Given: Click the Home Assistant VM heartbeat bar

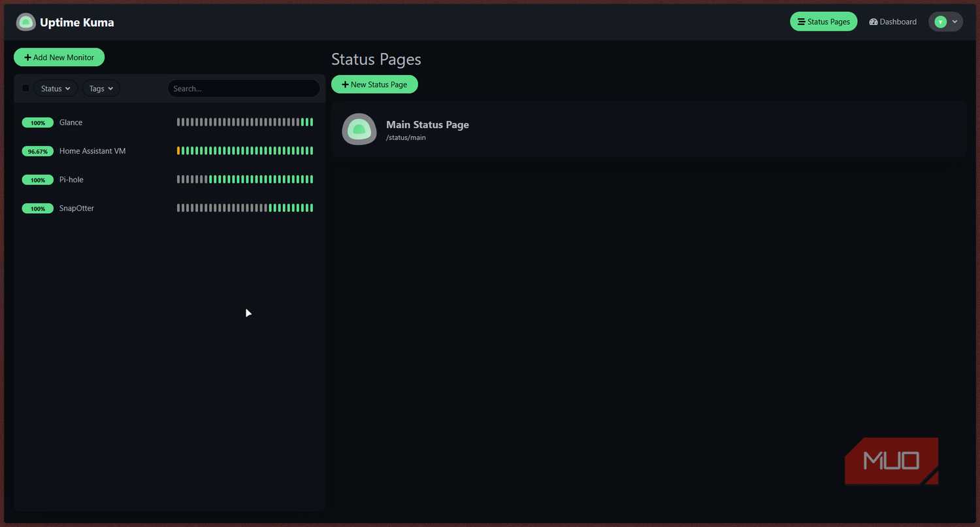Looking at the screenshot, I should pos(245,151).
